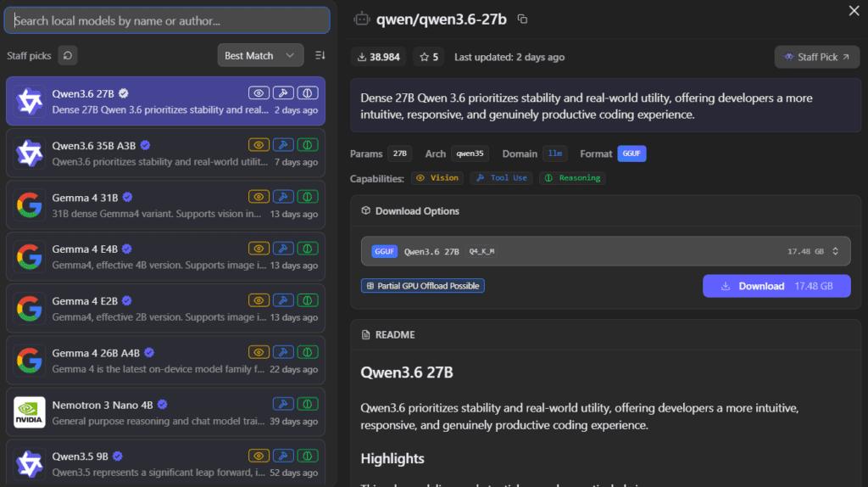Click the Tool Use capability tag

pos(501,178)
